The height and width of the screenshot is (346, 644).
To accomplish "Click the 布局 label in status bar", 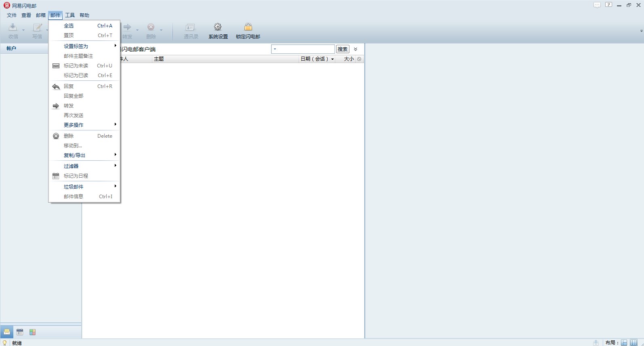I will point(612,343).
